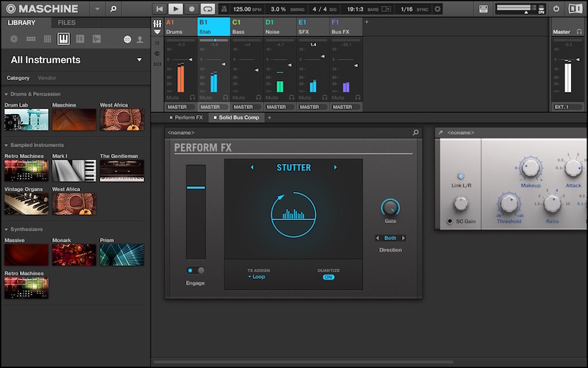Select the Groups type icon in the Library
The image size is (588, 368).
click(31, 39)
